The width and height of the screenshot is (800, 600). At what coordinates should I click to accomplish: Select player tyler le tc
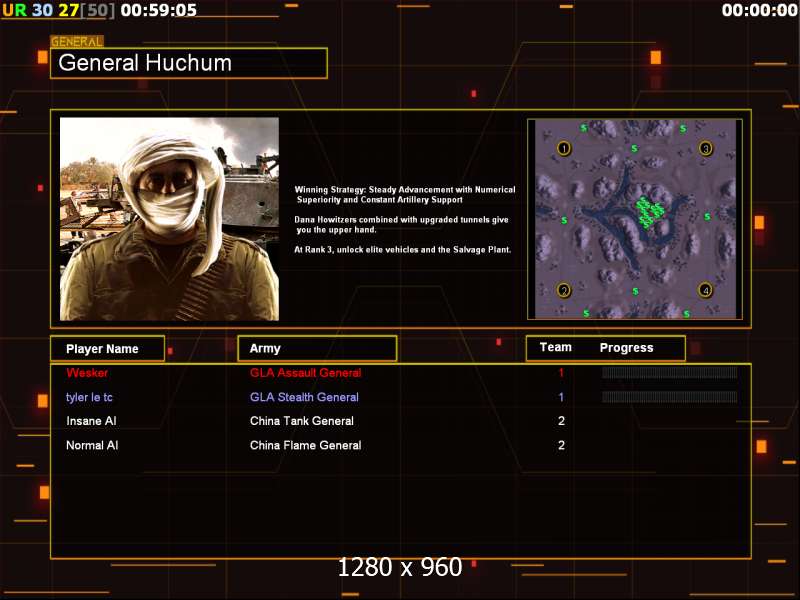pos(89,397)
